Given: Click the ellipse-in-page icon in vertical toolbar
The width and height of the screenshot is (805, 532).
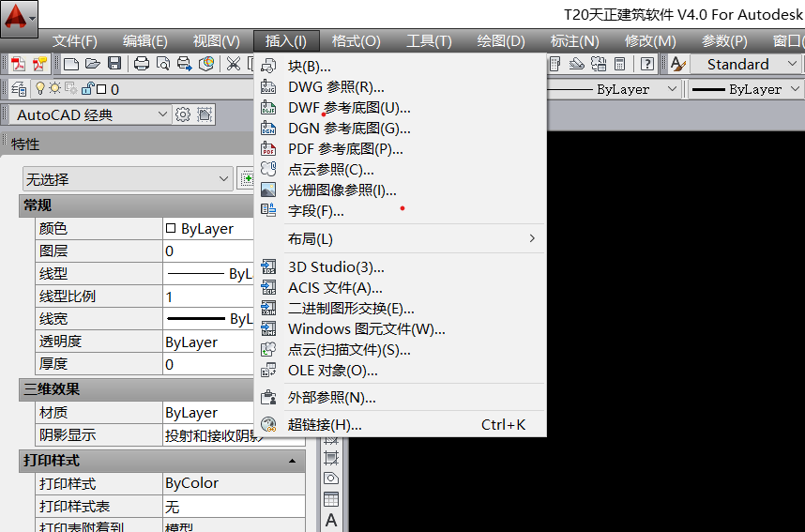Looking at the screenshot, I should [331, 479].
